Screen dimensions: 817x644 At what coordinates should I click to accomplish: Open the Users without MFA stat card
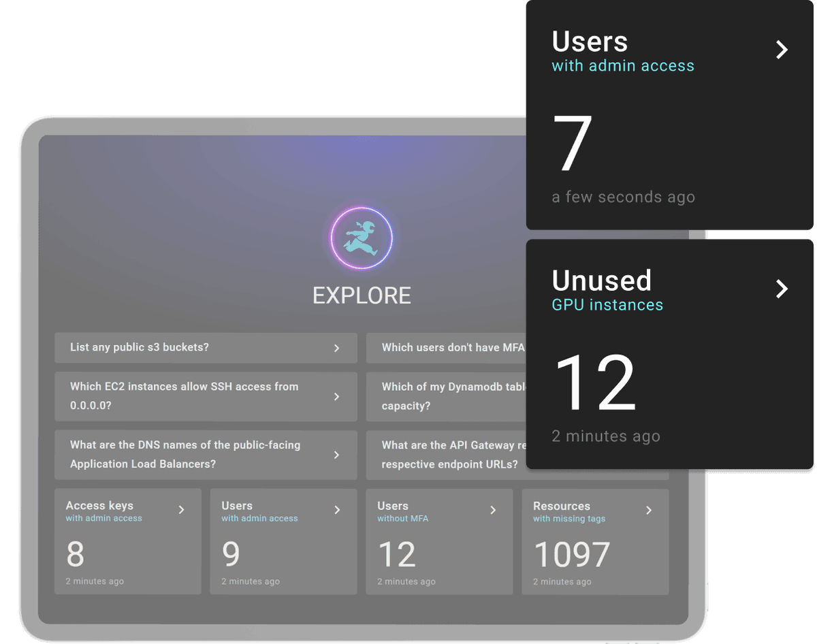(439, 541)
